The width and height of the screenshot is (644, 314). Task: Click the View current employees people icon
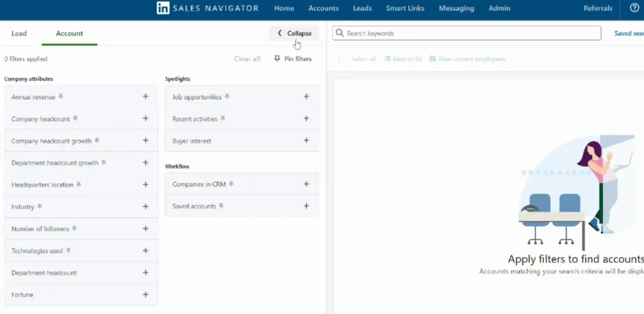coord(433,58)
